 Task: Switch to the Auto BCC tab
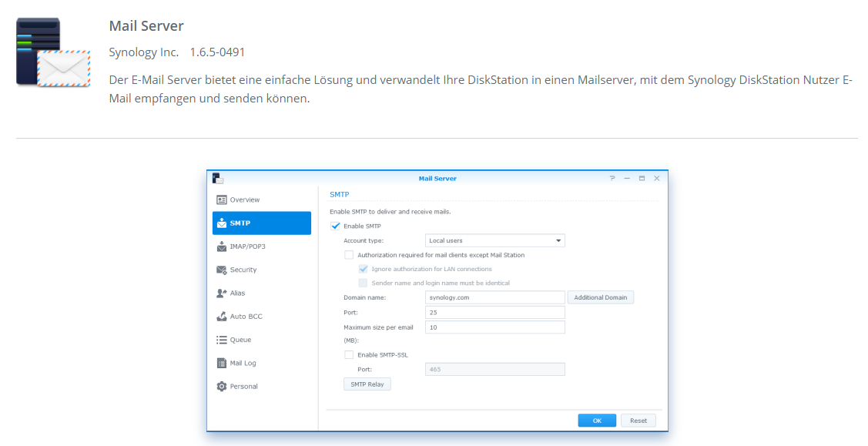point(262,317)
